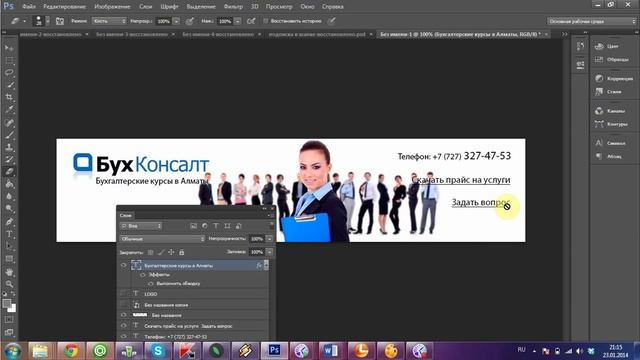Select the Dodge tool
The image size is (640, 360).
(x=9, y=209)
